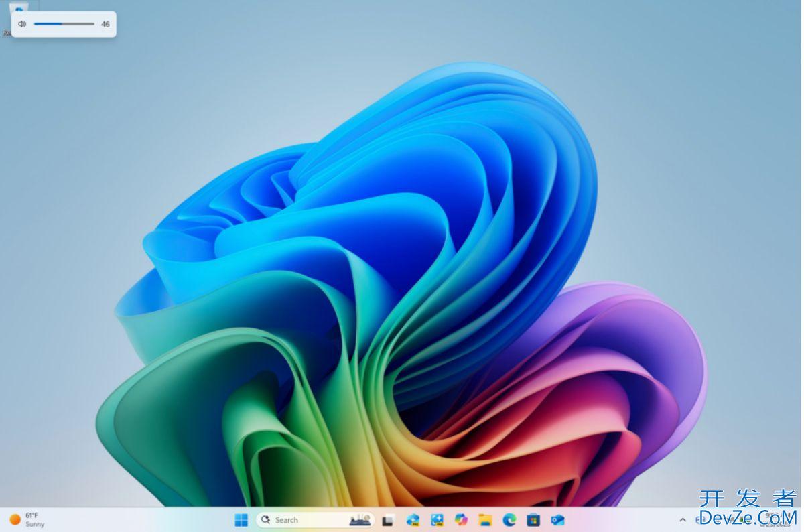Viewport: 804px width, 532px height.
Task: Click the volume slider track
Action: pos(64,24)
